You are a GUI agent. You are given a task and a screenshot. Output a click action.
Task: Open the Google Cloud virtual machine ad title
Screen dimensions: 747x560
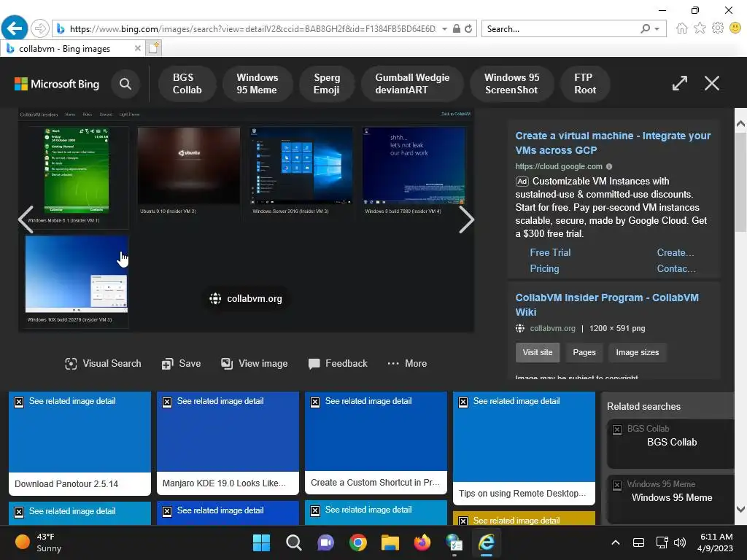click(613, 143)
